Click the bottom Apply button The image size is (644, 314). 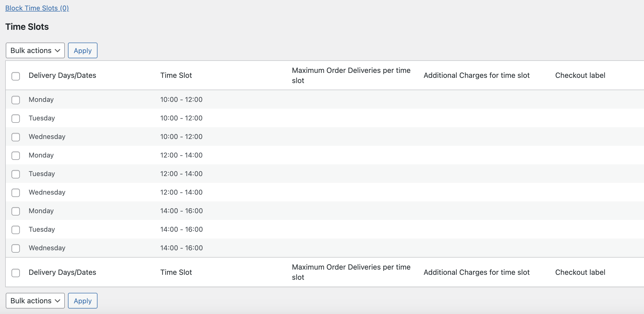[x=83, y=301]
